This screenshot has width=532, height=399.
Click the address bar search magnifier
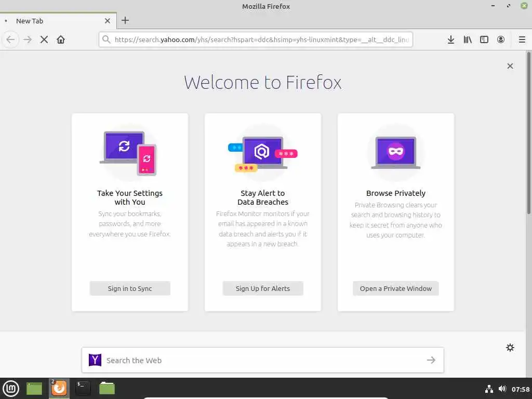(106, 39)
